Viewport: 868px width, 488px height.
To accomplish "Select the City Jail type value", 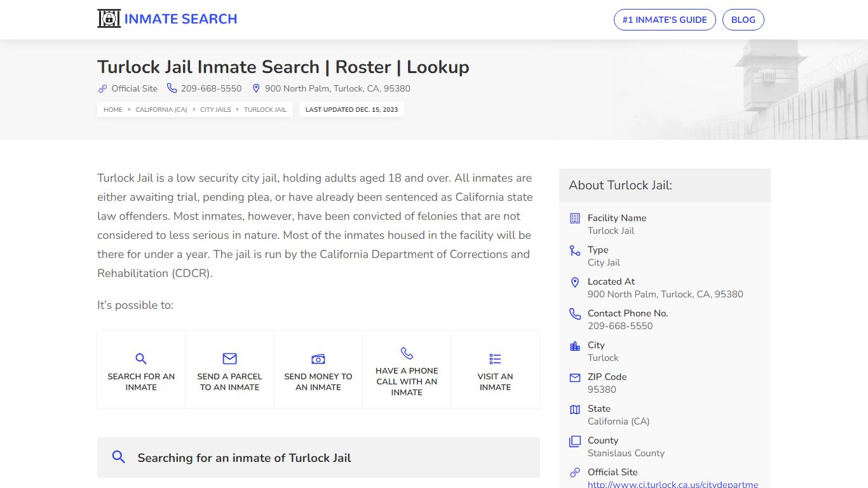I will pos(604,262).
